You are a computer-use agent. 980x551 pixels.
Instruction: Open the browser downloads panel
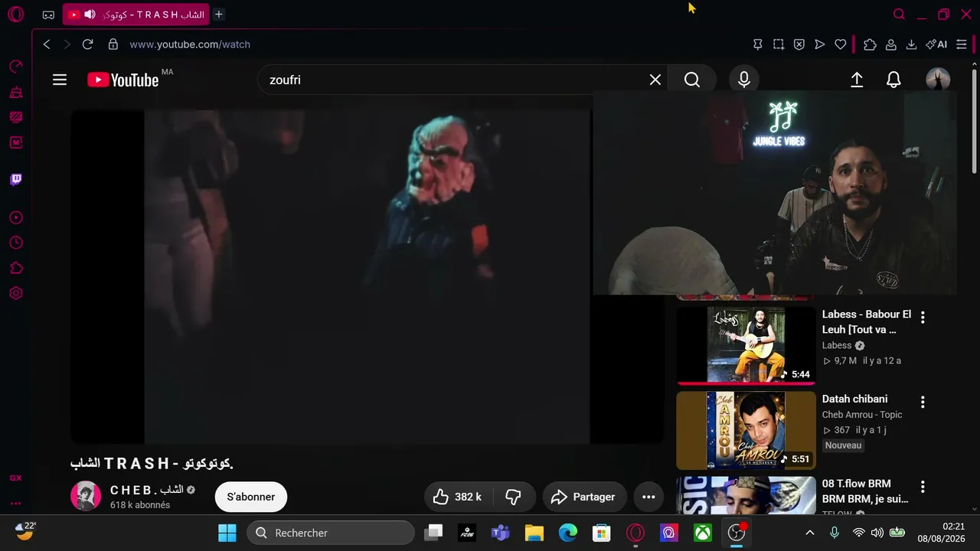[911, 44]
